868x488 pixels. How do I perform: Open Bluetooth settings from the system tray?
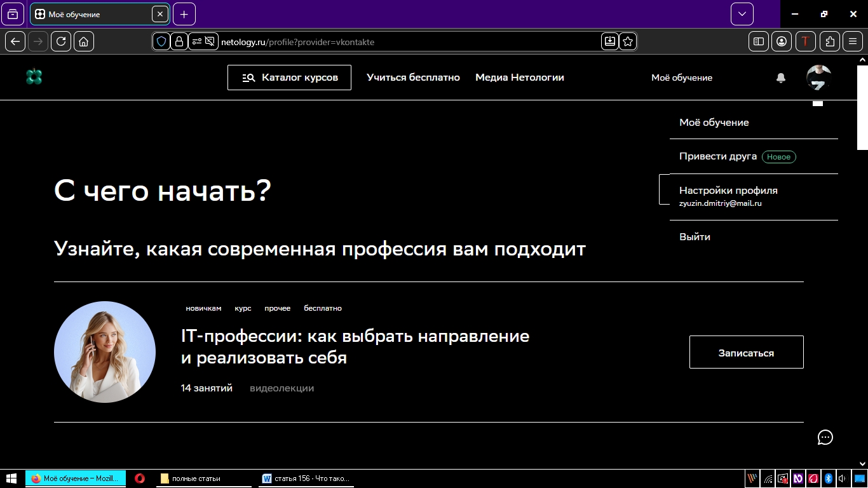pos(829,479)
